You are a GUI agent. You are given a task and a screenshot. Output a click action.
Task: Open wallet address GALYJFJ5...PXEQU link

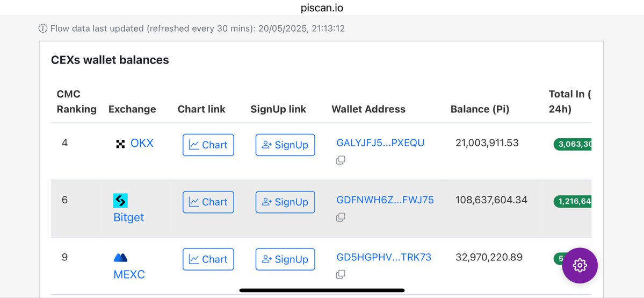(x=380, y=143)
